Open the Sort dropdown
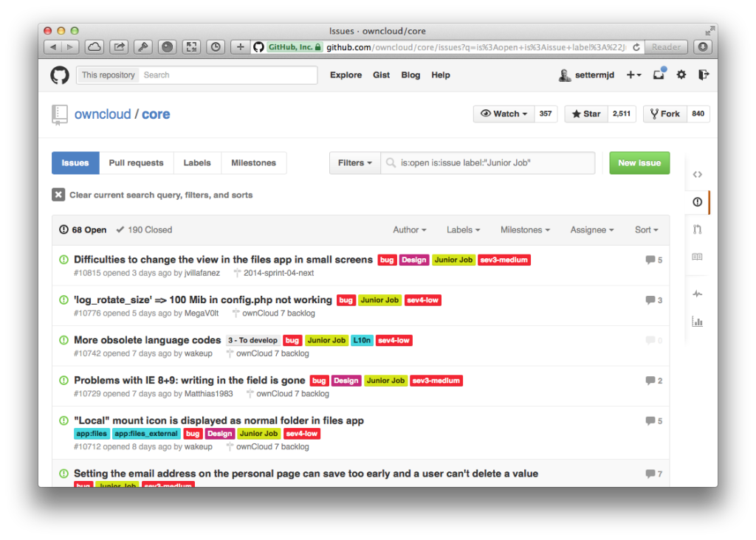The height and width of the screenshot is (540, 756). pos(646,229)
